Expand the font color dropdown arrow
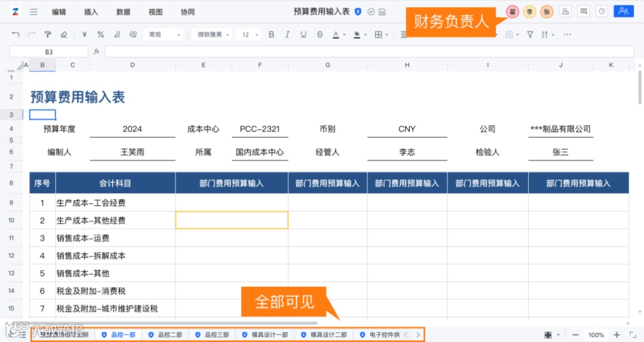 pyautogui.click(x=344, y=35)
